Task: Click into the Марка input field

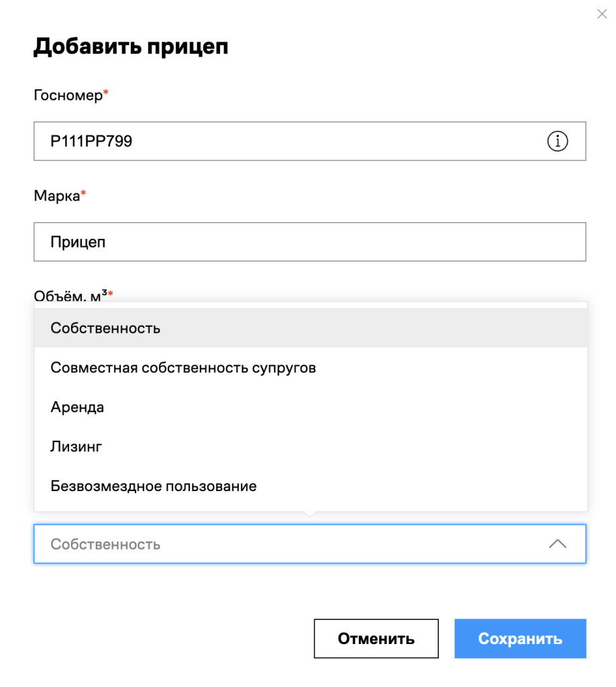Action: [310, 242]
